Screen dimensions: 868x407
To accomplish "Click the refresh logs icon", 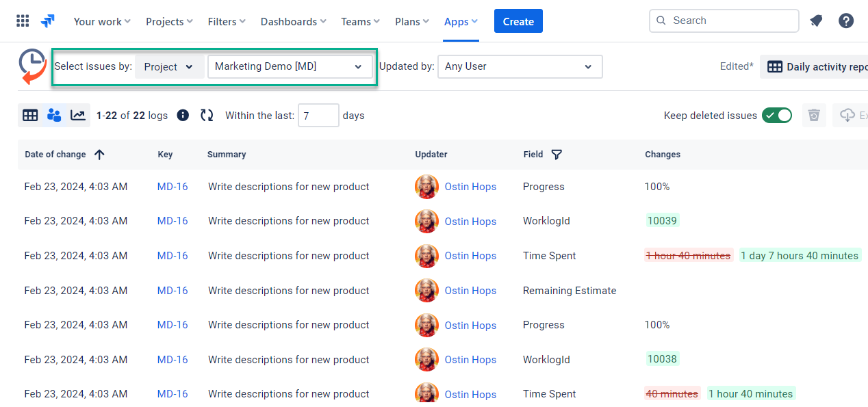I will tap(207, 116).
